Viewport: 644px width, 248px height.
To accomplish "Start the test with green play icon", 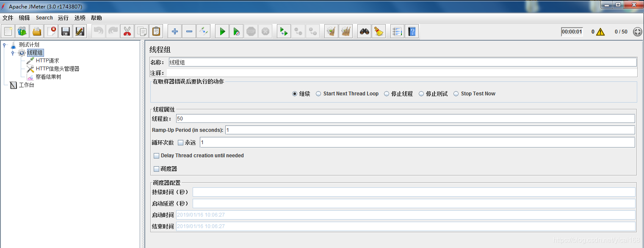I will click(222, 31).
